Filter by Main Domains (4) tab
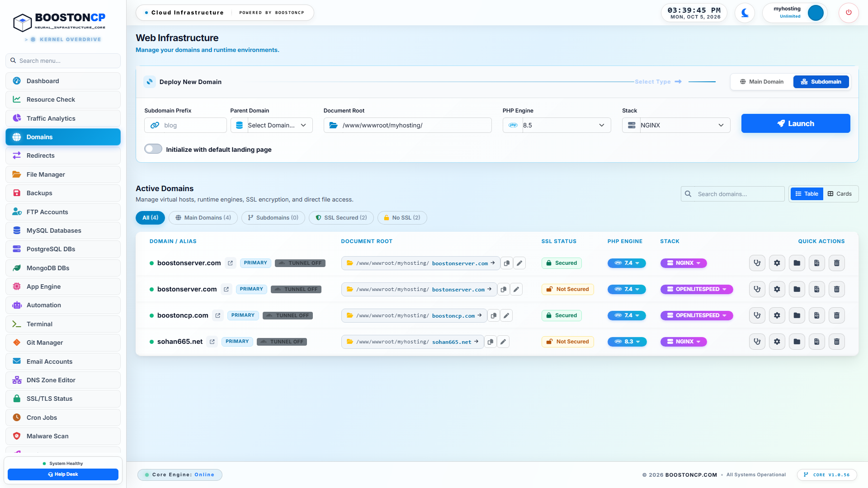The width and height of the screenshot is (868, 488). pyautogui.click(x=203, y=218)
